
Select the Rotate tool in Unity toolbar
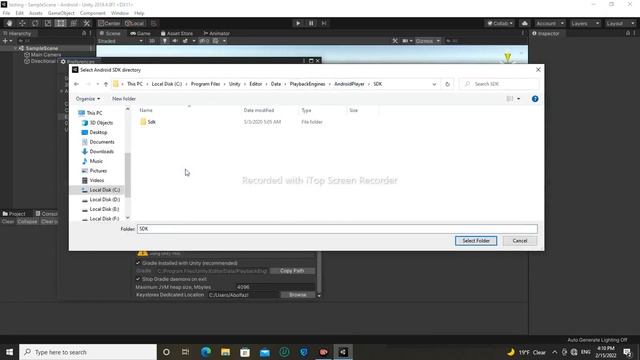click(x=35, y=23)
